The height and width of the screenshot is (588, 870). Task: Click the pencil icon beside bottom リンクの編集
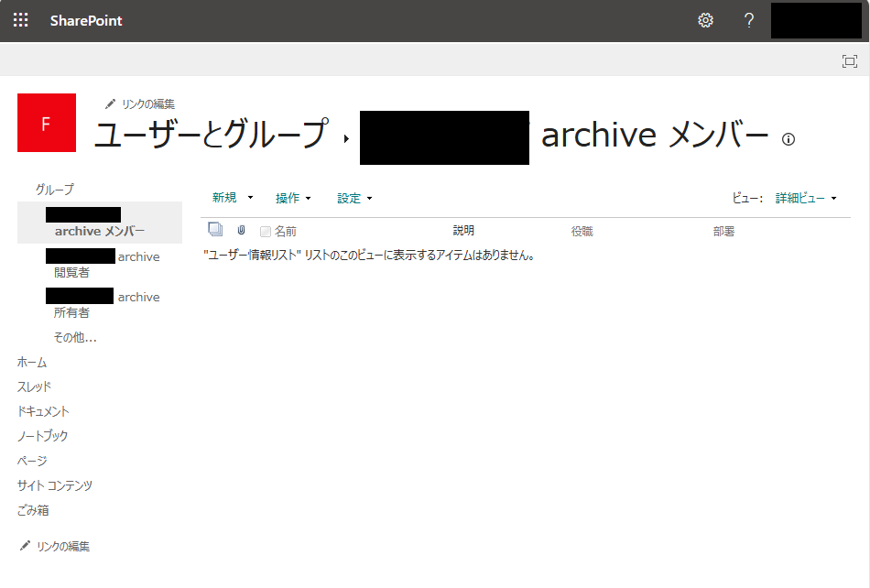(x=25, y=546)
